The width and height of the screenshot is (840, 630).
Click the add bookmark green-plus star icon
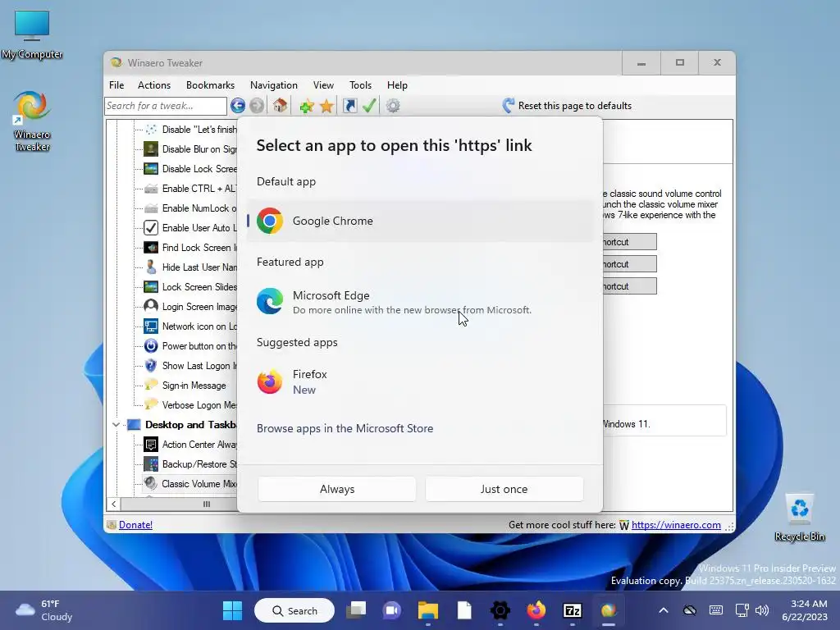pyautogui.click(x=307, y=106)
